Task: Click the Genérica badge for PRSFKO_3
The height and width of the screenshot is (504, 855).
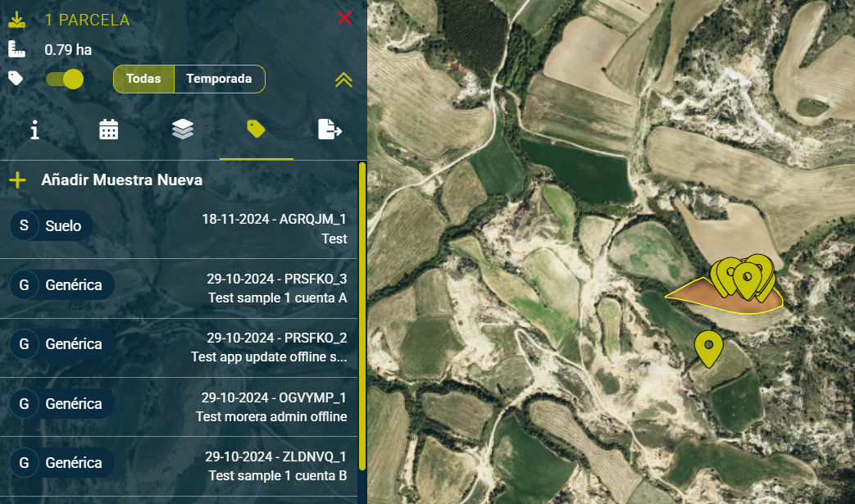Action: click(61, 284)
